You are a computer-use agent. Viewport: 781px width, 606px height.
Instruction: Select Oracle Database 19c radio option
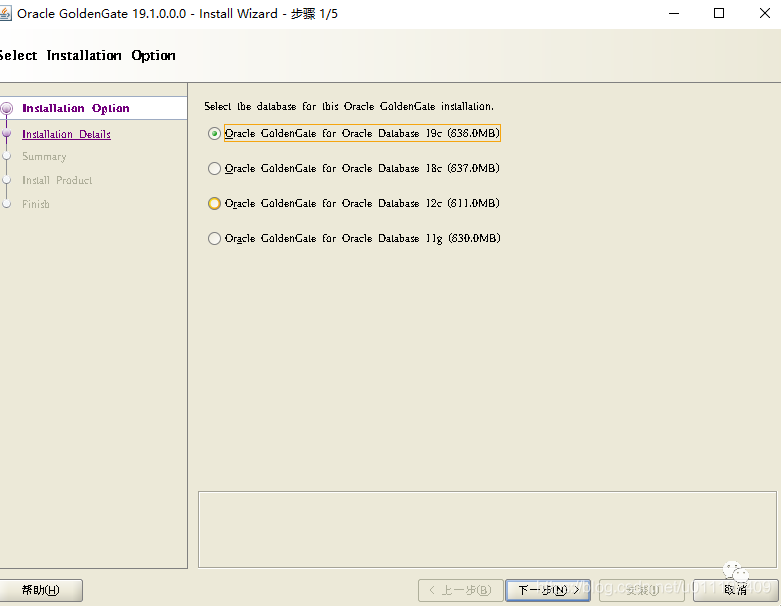pos(214,133)
